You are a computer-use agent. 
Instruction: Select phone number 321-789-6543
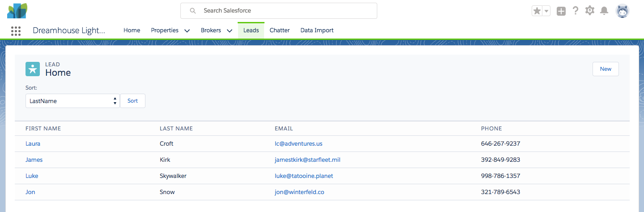tap(500, 192)
